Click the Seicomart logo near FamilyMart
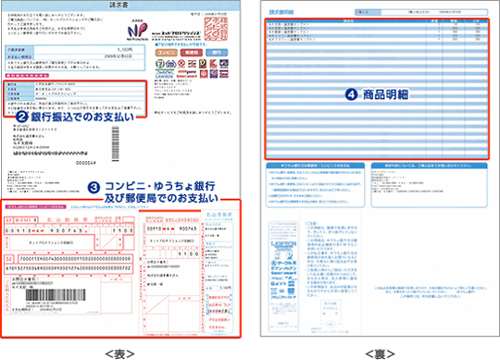This screenshot has height=360, width=500. (187, 76)
